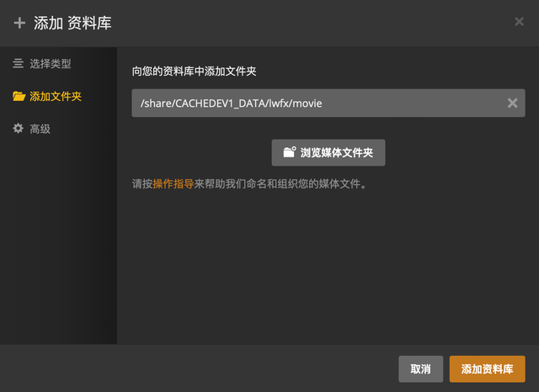Click the list icon next to 选择类型
Image resolution: width=539 pixels, height=392 pixels.
(19, 63)
